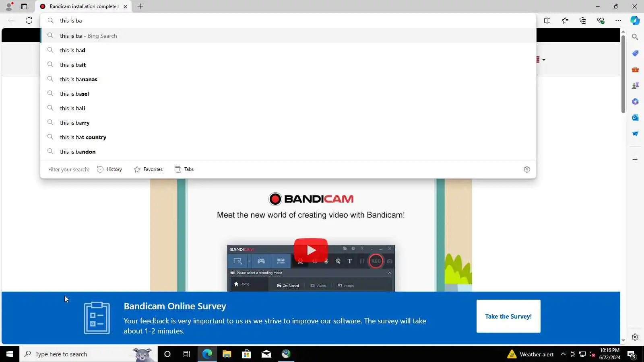
Task: Open the language flag dropdown arrow
Action: click(x=544, y=60)
